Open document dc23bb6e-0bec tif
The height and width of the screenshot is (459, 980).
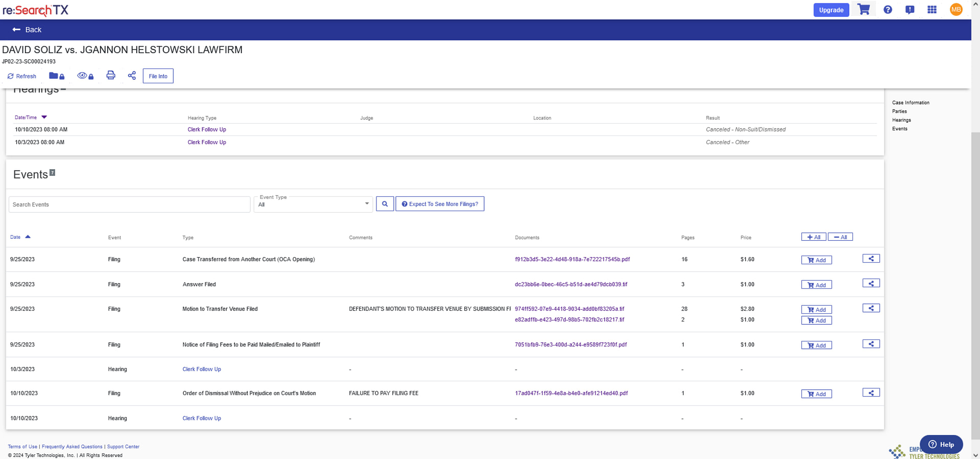click(571, 285)
